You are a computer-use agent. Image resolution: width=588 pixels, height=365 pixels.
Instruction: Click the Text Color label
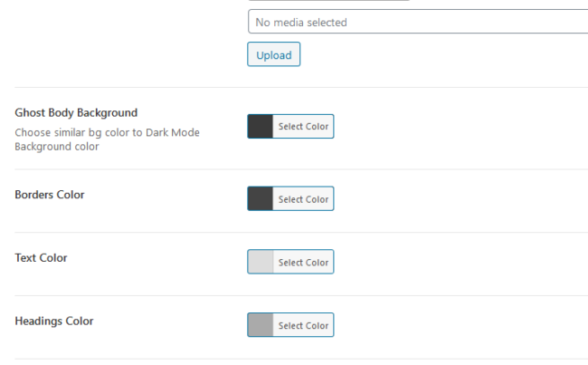(42, 258)
